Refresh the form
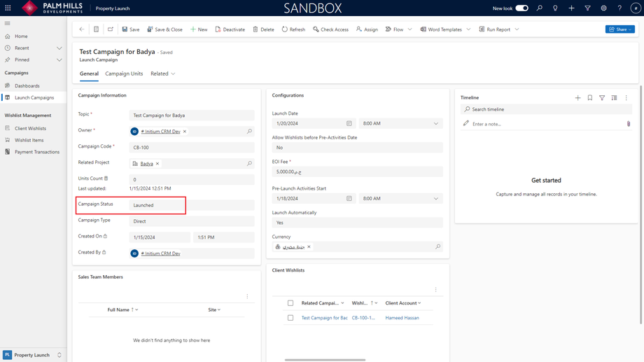The width and height of the screenshot is (644, 362). tap(293, 29)
